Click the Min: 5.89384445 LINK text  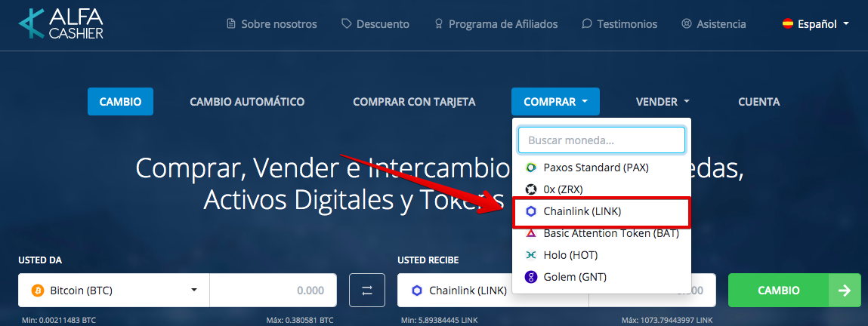pos(440,321)
